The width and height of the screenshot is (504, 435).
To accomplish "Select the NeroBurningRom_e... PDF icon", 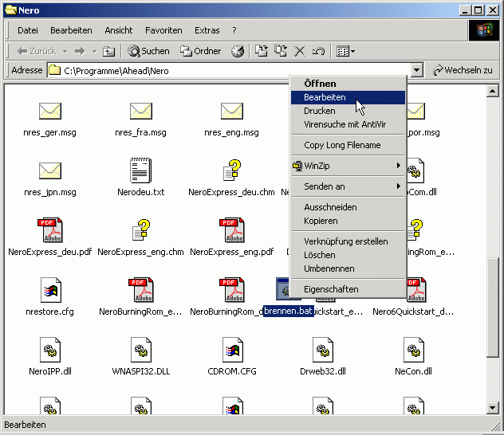I will click(141, 290).
